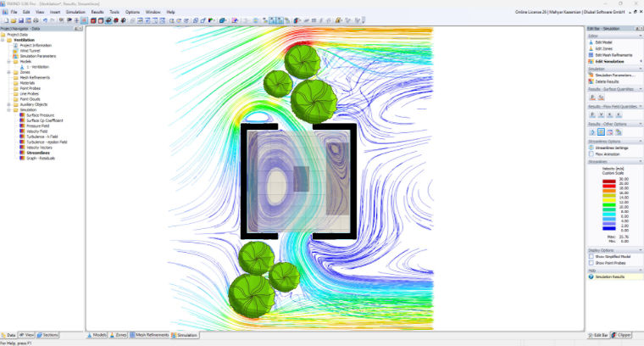
Task: Click the Open folder toolbar icon
Action: (14, 20)
